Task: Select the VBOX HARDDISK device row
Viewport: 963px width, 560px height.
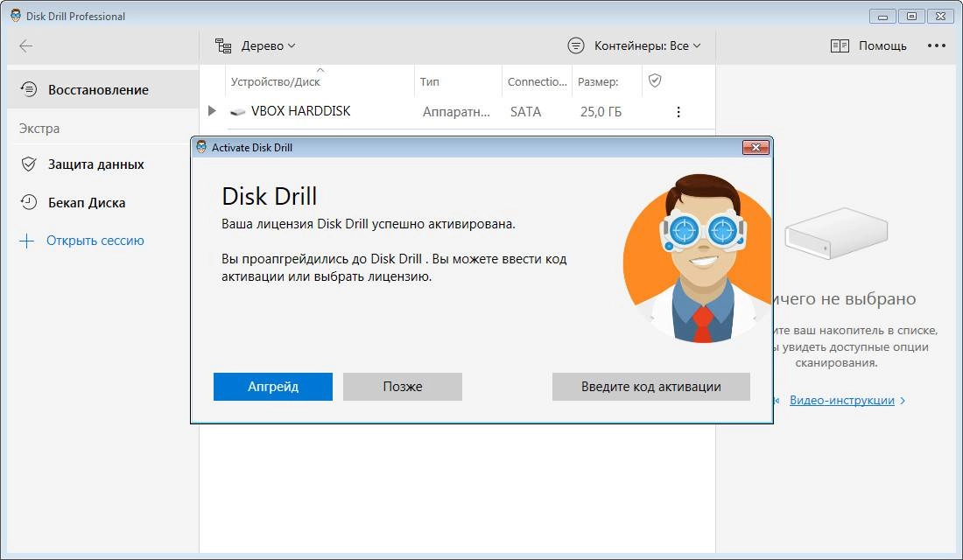Action: (457, 112)
